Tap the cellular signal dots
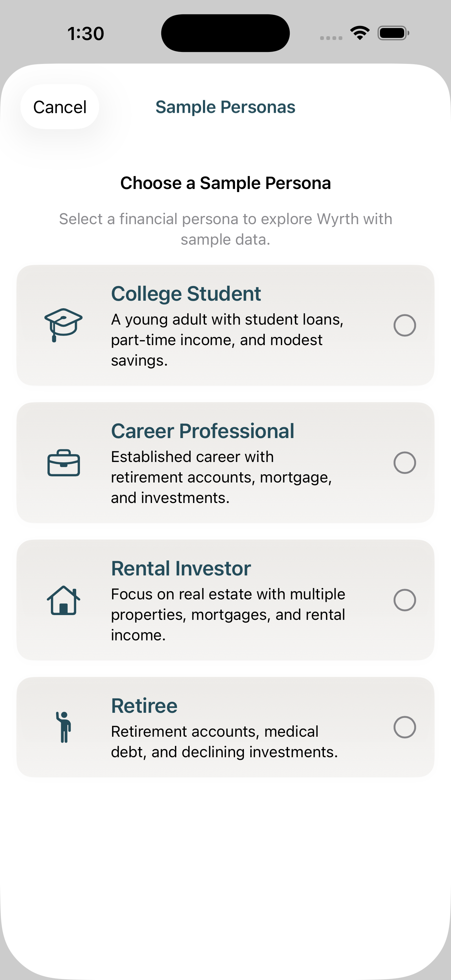This screenshot has height=980, width=451. (x=331, y=38)
